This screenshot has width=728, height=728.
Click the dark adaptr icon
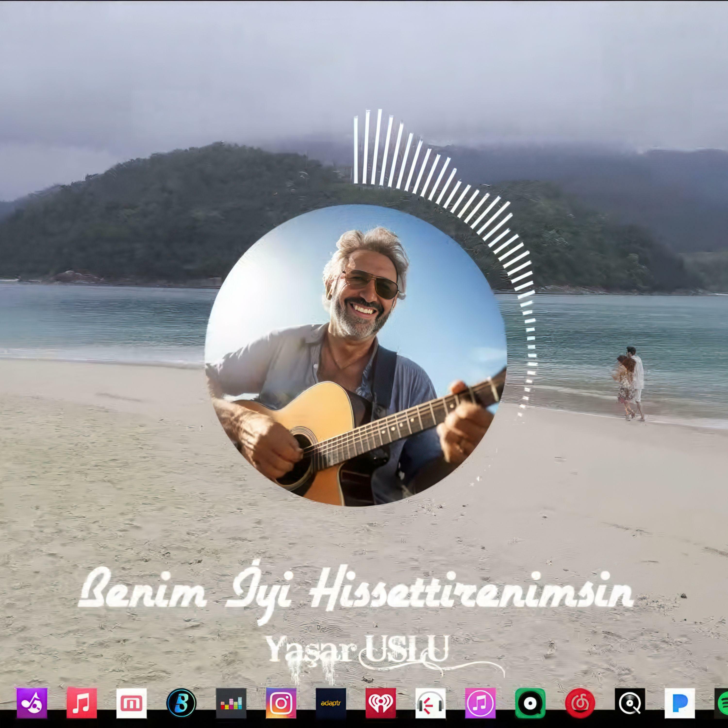(331, 703)
